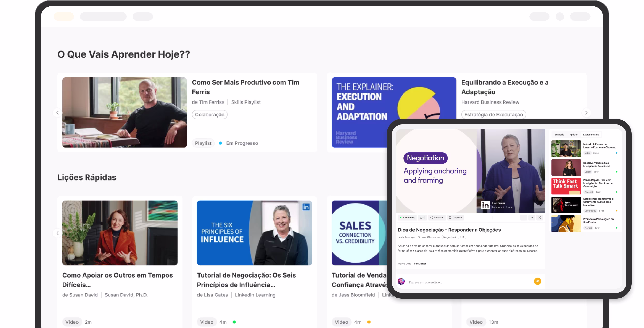Click Susan David, Ph.D. source text
The image size is (644, 328).
point(126,295)
